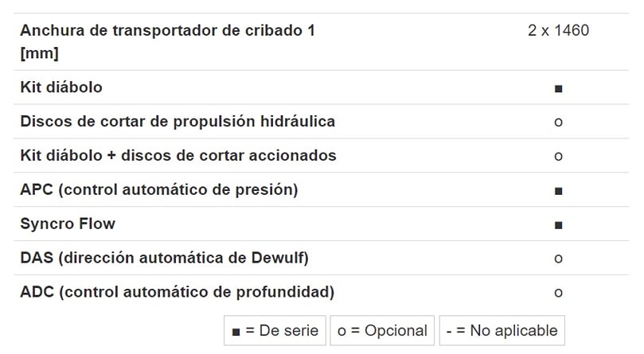Screen dimensions: 644x354
Task: Click the black square in the De serie legend
Action: [x=236, y=332]
